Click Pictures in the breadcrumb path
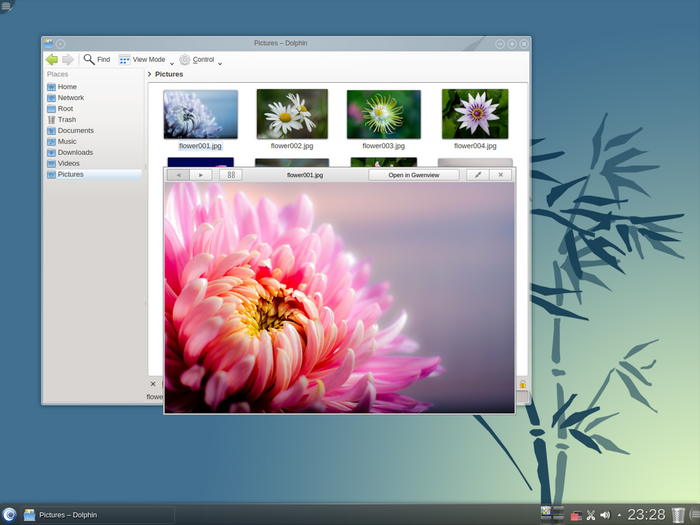700x525 pixels. [x=169, y=74]
